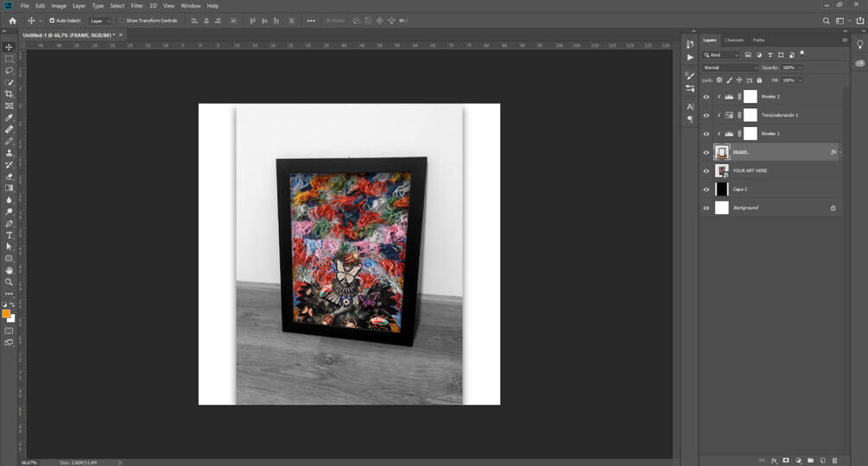The width and height of the screenshot is (868, 466).
Task: Select the Gradient tool
Action: 9,188
